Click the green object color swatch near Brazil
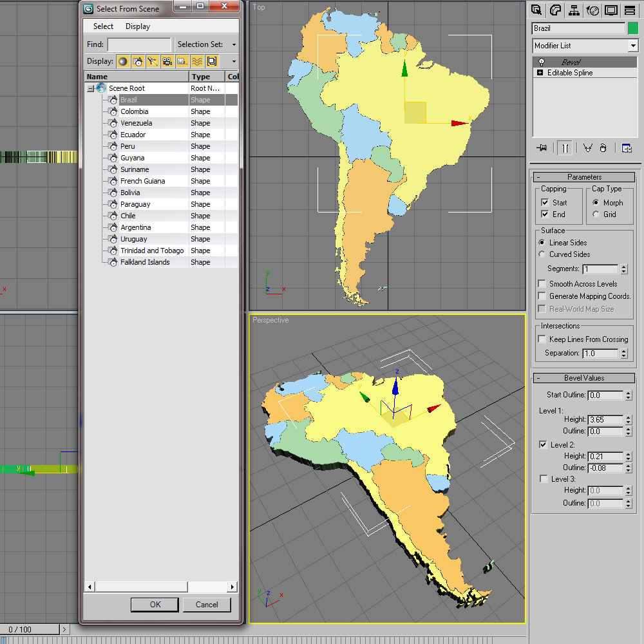Screen dimensions: 644x644 (x=634, y=28)
